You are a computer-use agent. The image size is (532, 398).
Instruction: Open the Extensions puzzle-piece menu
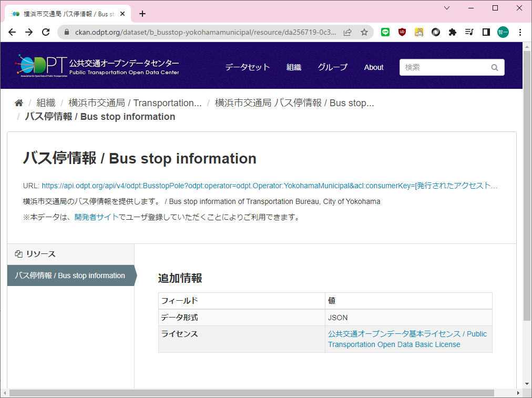[x=452, y=32]
